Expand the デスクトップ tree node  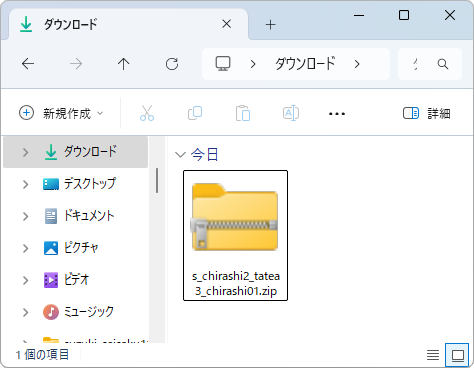point(25,184)
